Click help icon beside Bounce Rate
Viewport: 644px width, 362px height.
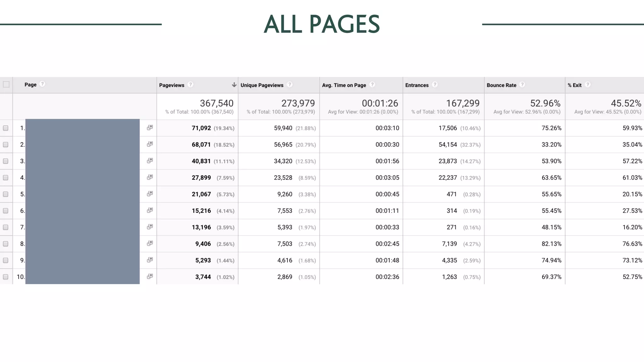tap(522, 85)
